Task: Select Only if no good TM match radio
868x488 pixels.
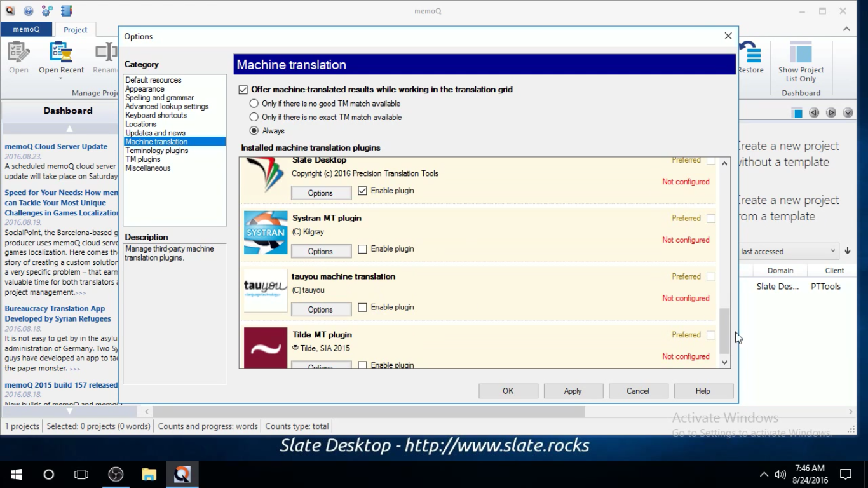Action: [254, 104]
